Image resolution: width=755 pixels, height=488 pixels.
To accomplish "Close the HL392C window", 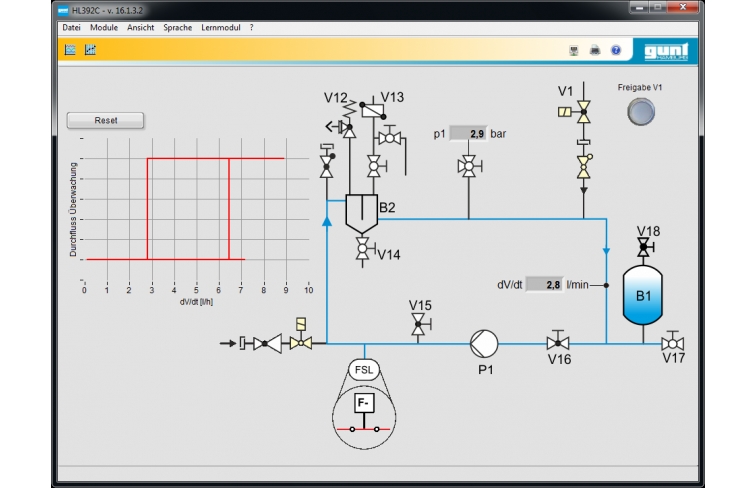I will pos(683,7).
